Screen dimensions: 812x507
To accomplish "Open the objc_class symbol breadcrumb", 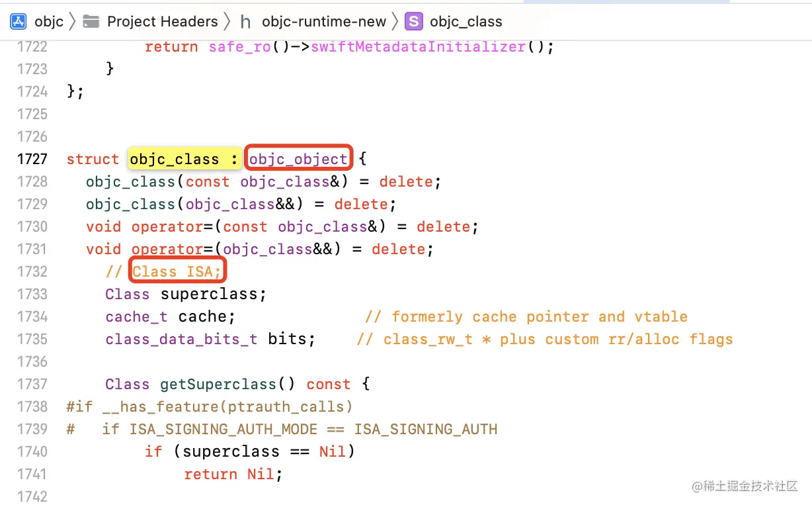I will (466, 22).
